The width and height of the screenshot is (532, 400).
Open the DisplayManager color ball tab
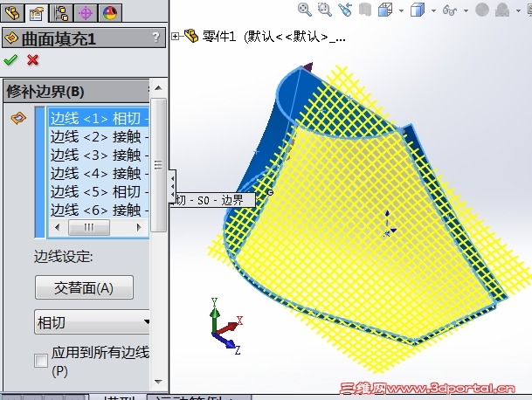tap(110, 13)
